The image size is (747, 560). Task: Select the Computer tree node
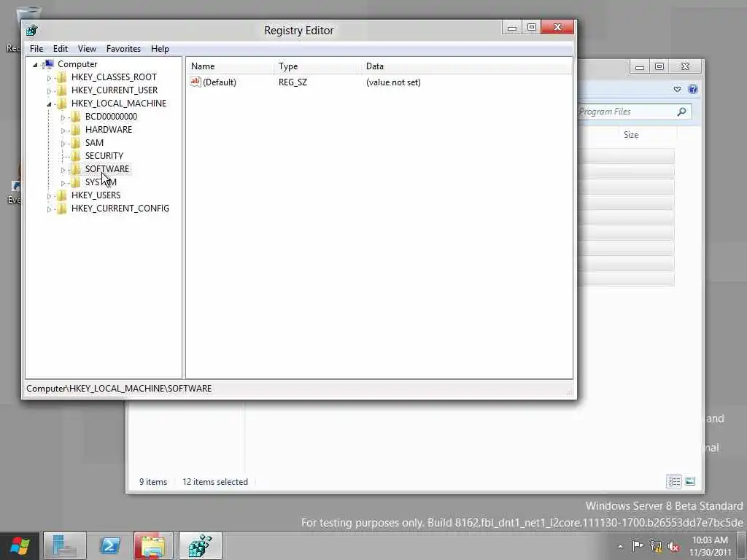[x=77, y=64]
